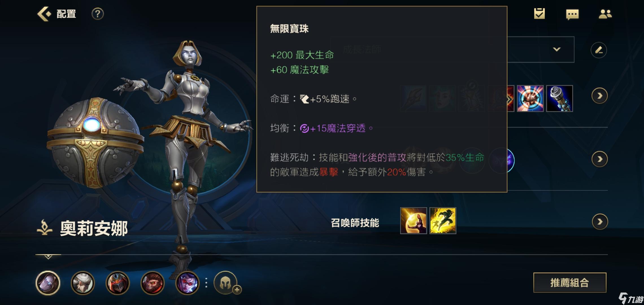Collapse the champion list down arrow
644x305 pixels.
point(48,257)
